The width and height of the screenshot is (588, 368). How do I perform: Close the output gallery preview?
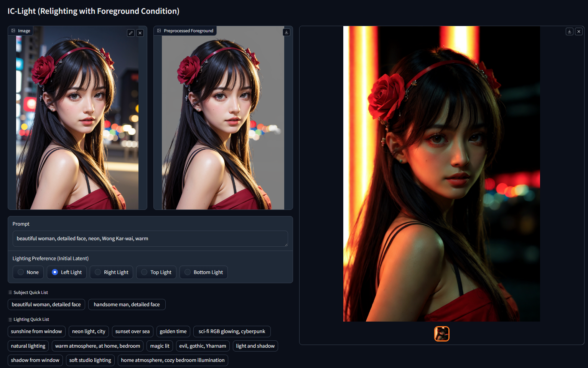(579, 31)
